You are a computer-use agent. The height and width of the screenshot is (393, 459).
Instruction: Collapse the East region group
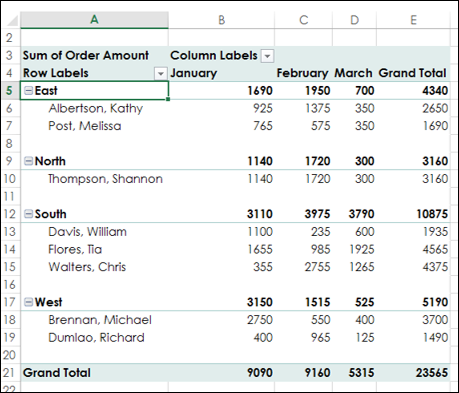(x=29, y=91)
